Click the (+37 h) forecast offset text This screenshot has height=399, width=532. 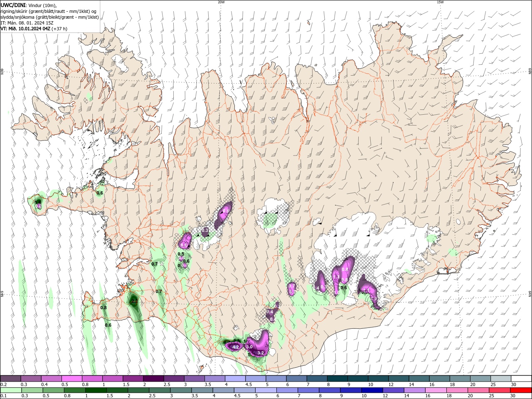(59, 29)
